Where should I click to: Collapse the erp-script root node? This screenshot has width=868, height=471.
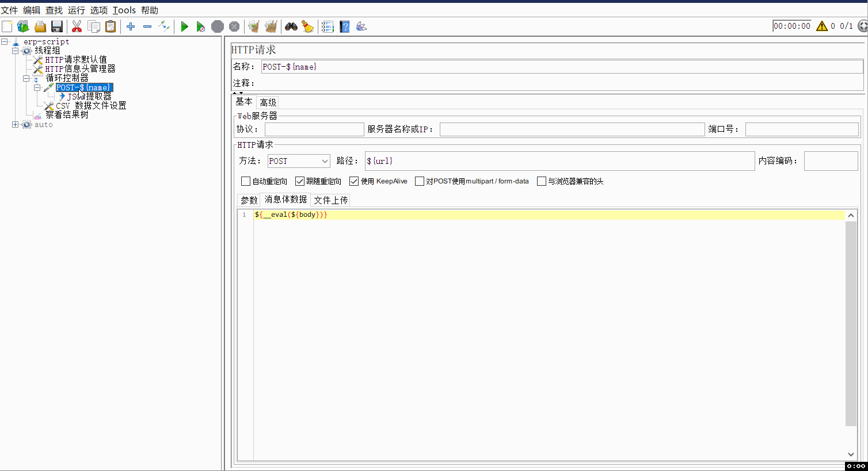tap(5, 41)
